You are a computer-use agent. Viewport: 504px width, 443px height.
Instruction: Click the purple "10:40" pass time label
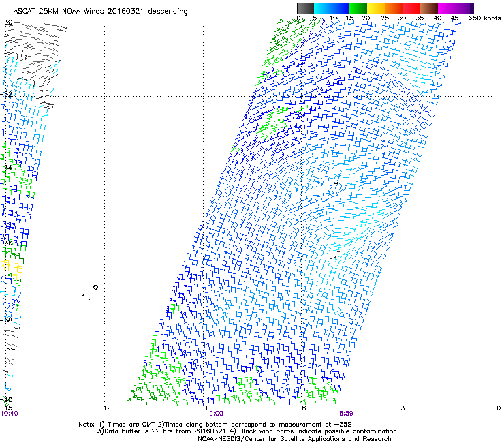click(x=10, y=414)
